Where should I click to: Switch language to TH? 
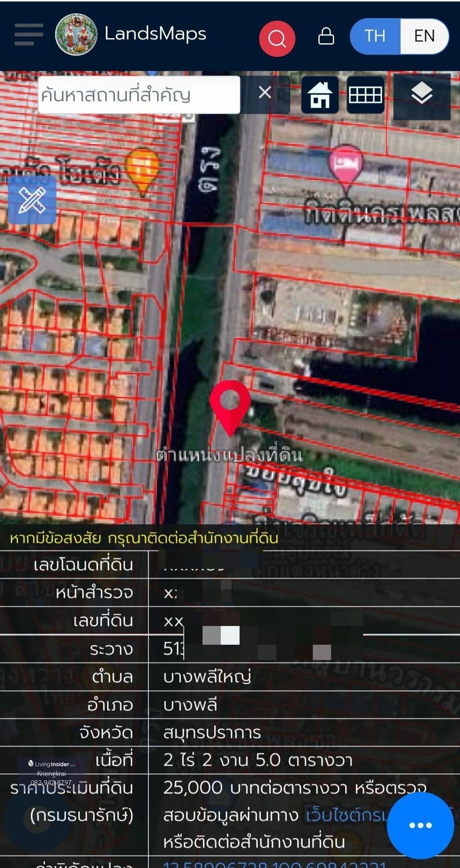pos(375,36)
